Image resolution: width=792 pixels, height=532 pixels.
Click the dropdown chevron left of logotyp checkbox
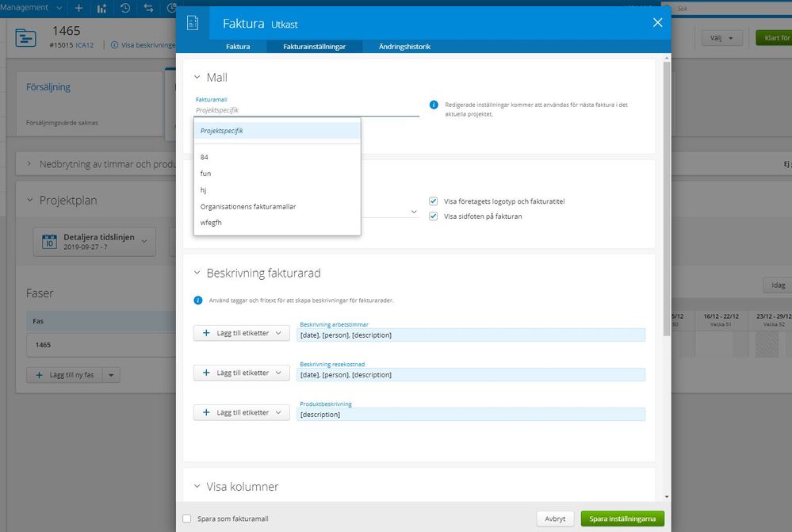414,212
